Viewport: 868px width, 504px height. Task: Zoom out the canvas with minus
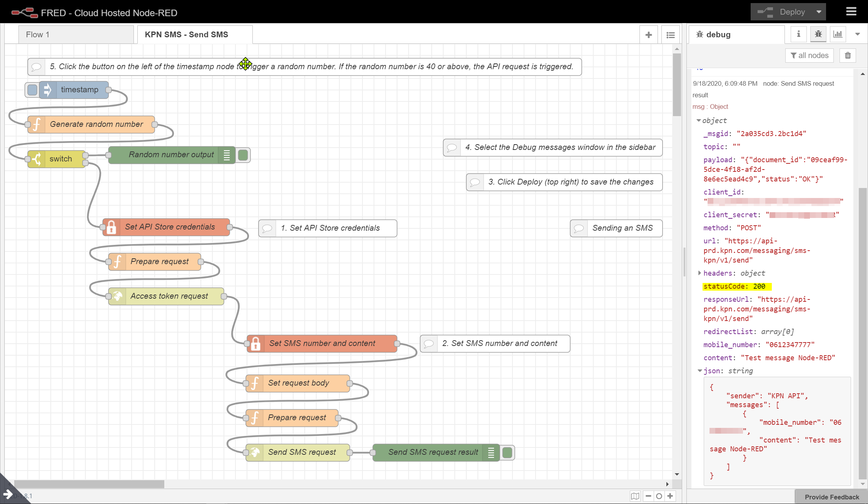pos(649,496)
